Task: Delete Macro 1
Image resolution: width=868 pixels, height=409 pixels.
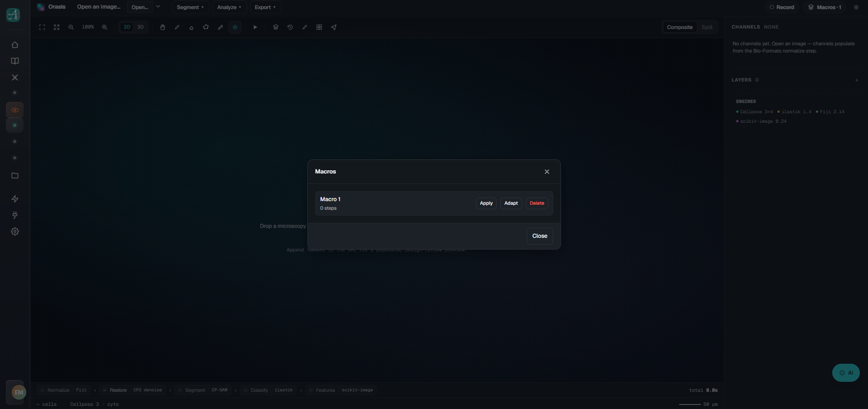Action: click(537, 203)
